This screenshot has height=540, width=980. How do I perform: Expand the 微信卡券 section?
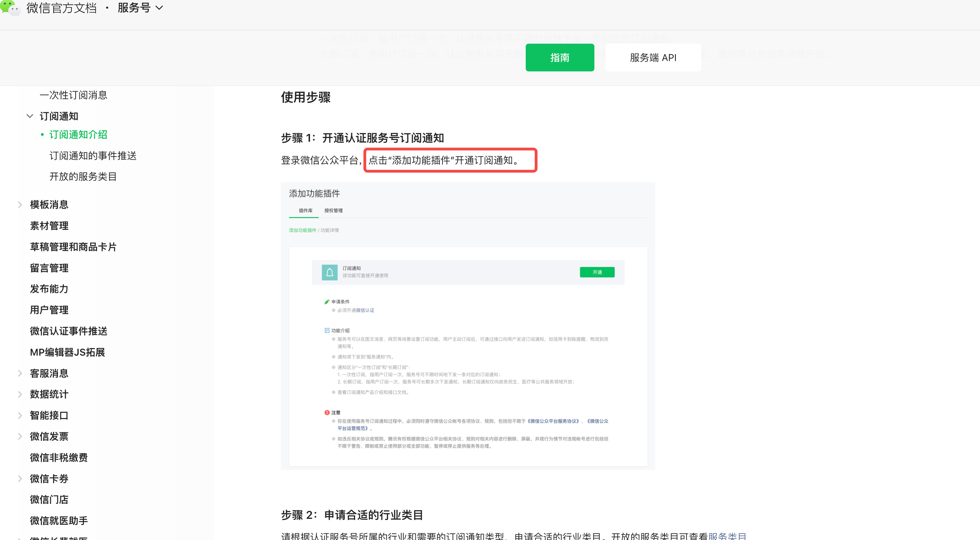point(20,479)
